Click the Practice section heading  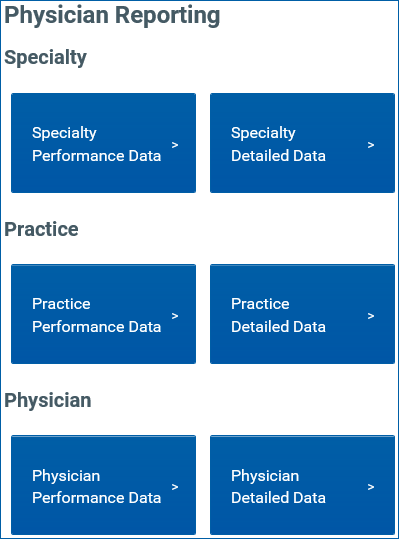(x=41, y=229)
